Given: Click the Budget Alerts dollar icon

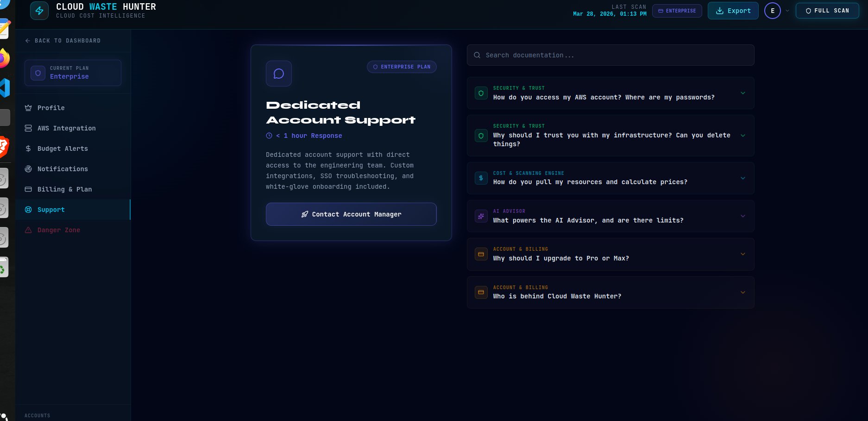Looking at the screenshot, I should pos(28,149).
